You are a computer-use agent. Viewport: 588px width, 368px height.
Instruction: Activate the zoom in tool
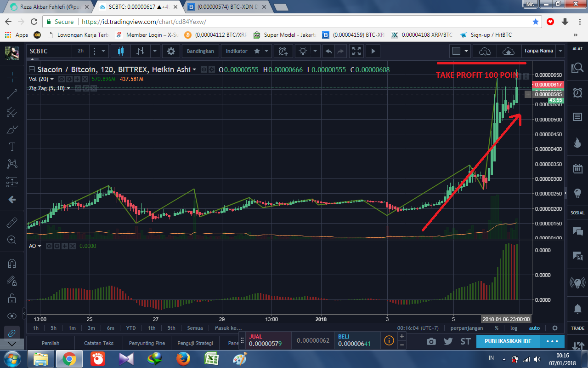(x=12, y=240)
